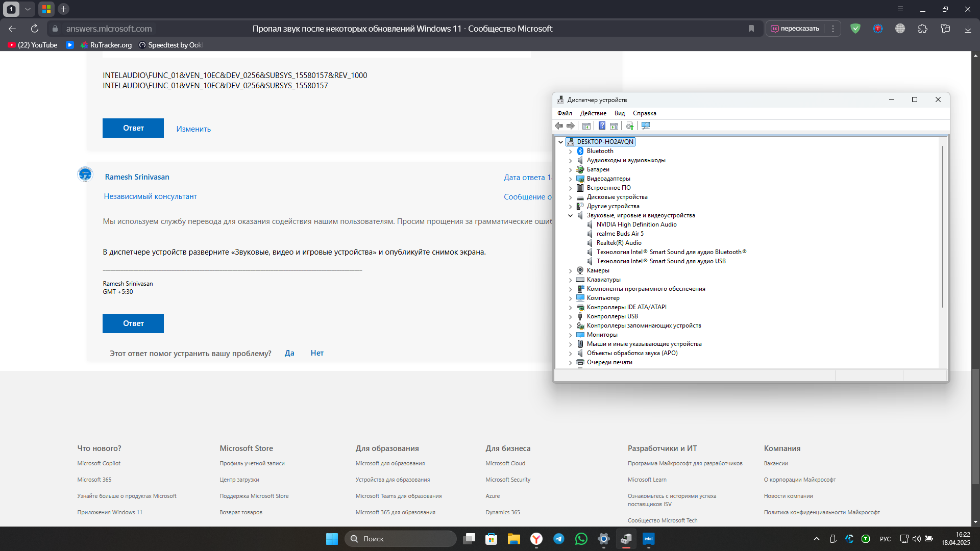
Task: Expand the Мониторы category
Action: pyautogui.click(x=571, y=335)
